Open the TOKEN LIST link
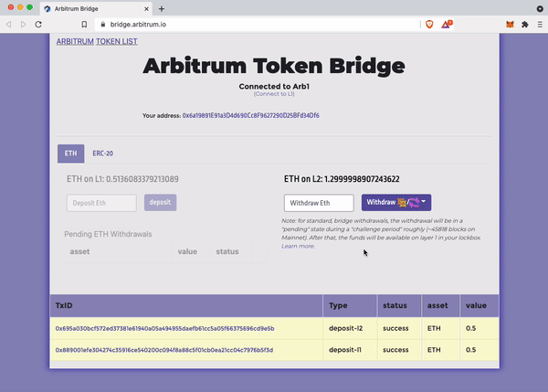 [117, 42]
